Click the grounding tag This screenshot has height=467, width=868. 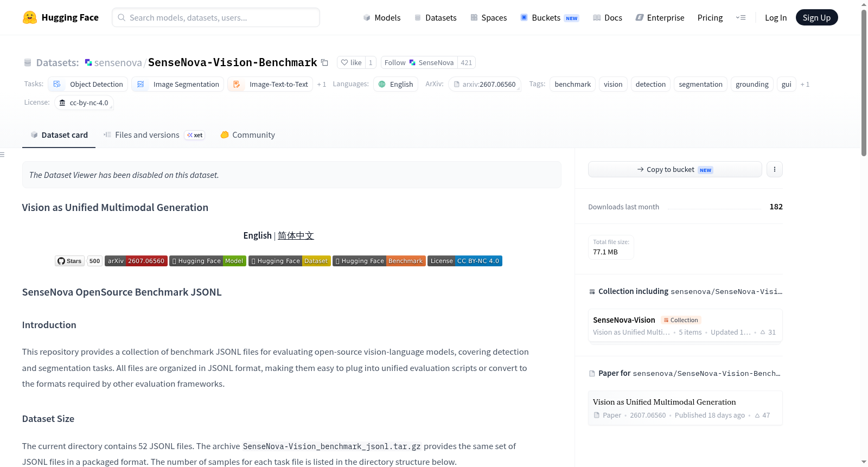(752, 84)
